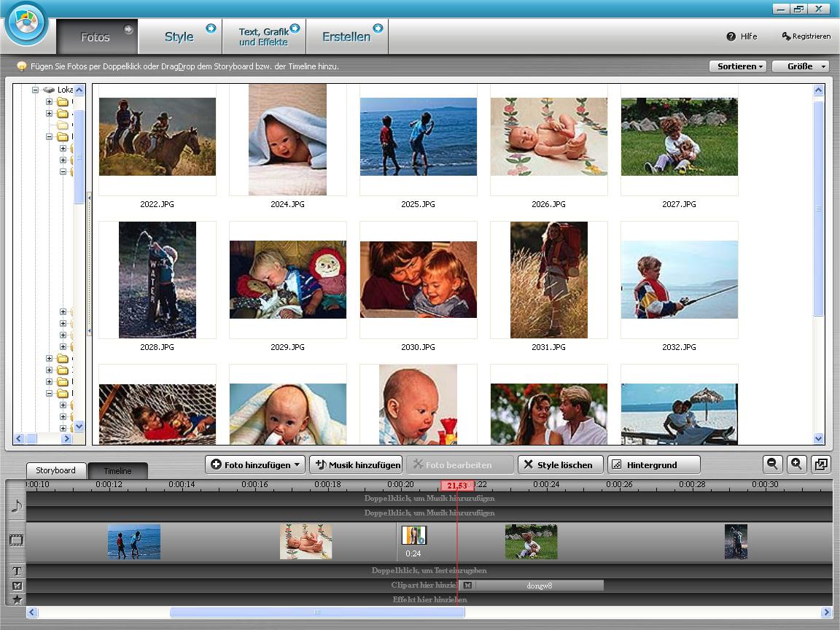The width and height of the screenshot is (840, 630).
Task: Open the Foto hinzufügen dropdown
Action: pos(254,465)
